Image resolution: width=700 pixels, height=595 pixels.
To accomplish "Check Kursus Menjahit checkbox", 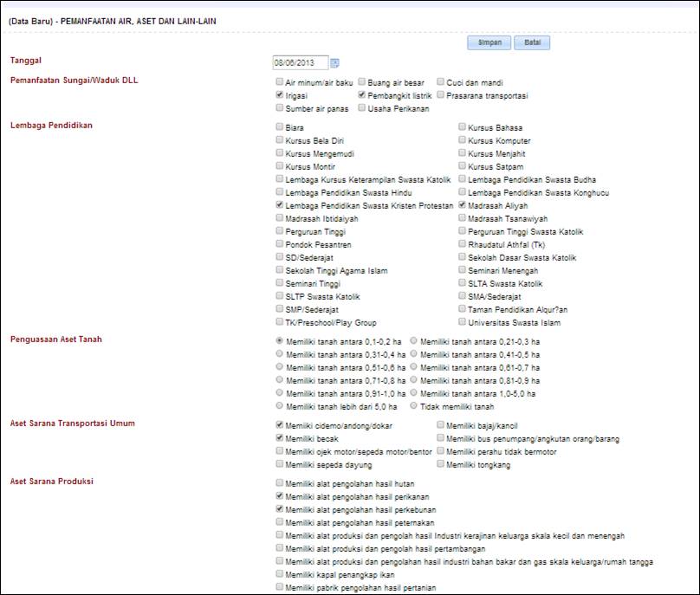I will click(x=462, y=152).
